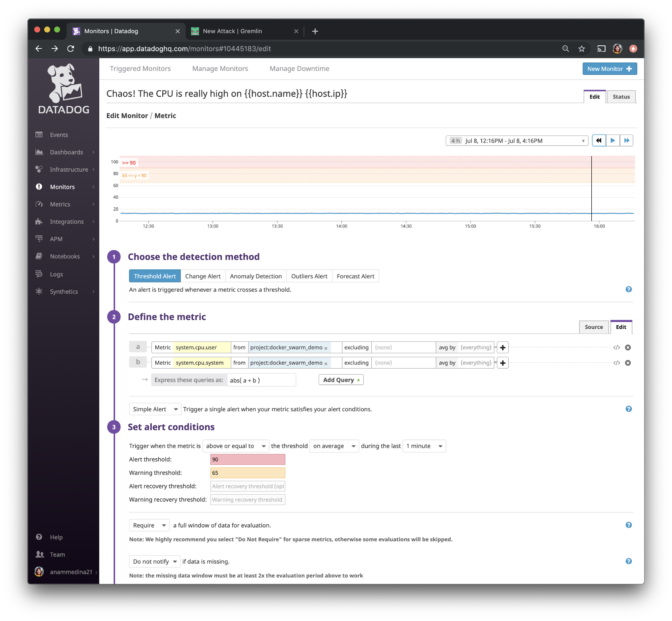Toggle the code view for query b

pyautogui.click(x=617, y=363)
